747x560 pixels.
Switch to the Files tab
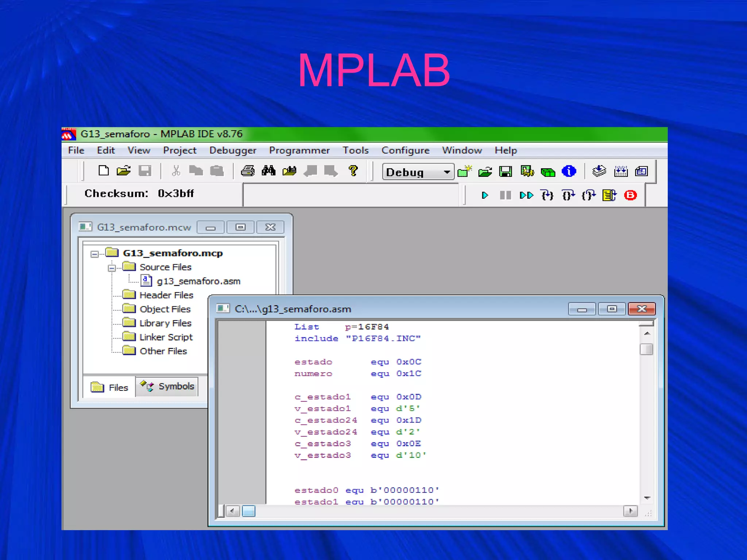pyautogui.click(x=109, y=387)
